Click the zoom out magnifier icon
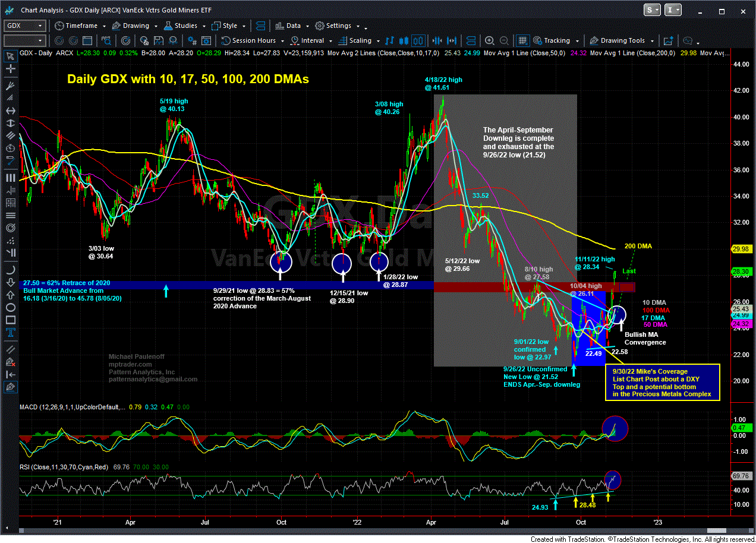Viewport: 756px width, 543px height. [503, 41]
